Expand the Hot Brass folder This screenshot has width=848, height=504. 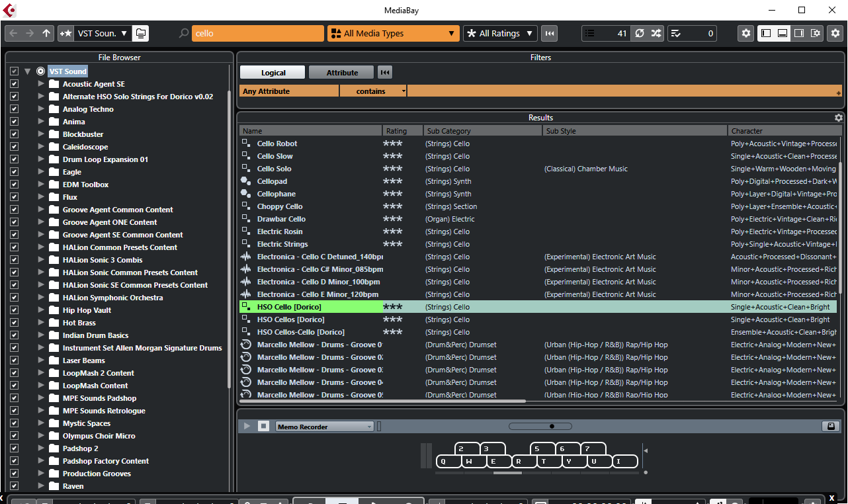[x=41, y=323]
